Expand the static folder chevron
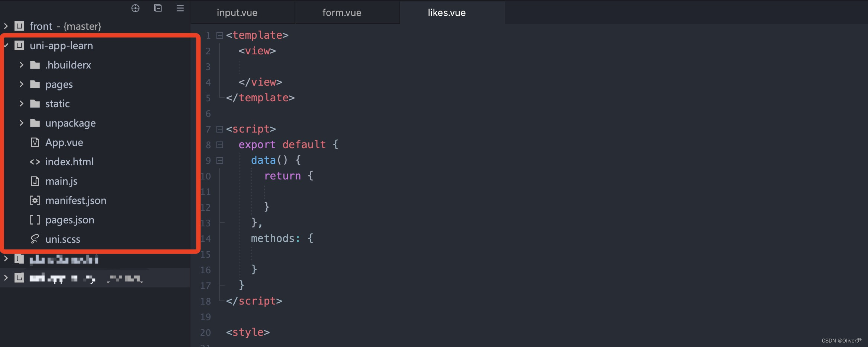 click(21, 104)
